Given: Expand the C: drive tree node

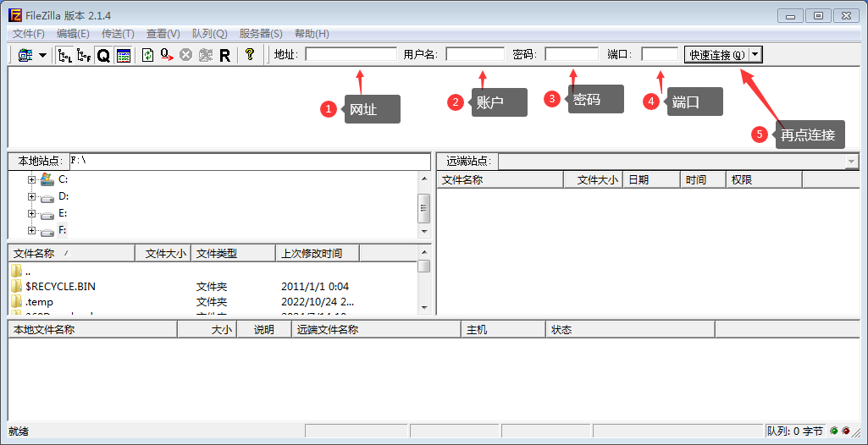Looking at the screenshot, I should coord(31,179).
